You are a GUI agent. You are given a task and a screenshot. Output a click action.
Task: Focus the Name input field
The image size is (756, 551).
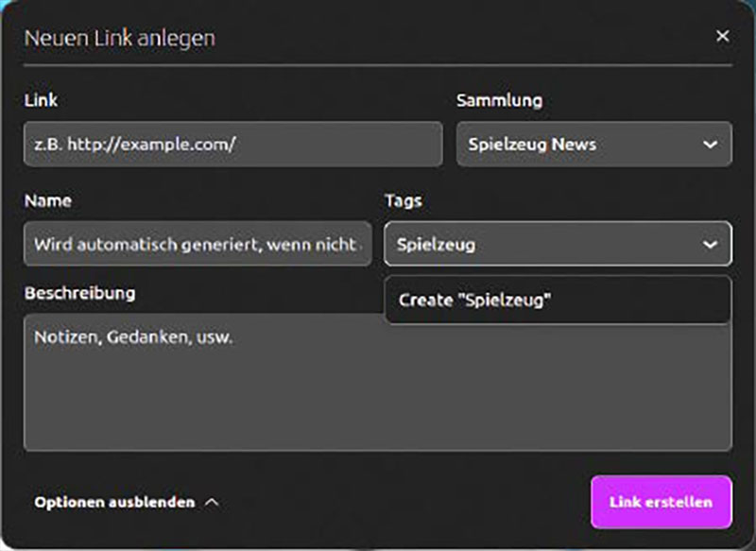pyautogui.click(x=197, y=245)
